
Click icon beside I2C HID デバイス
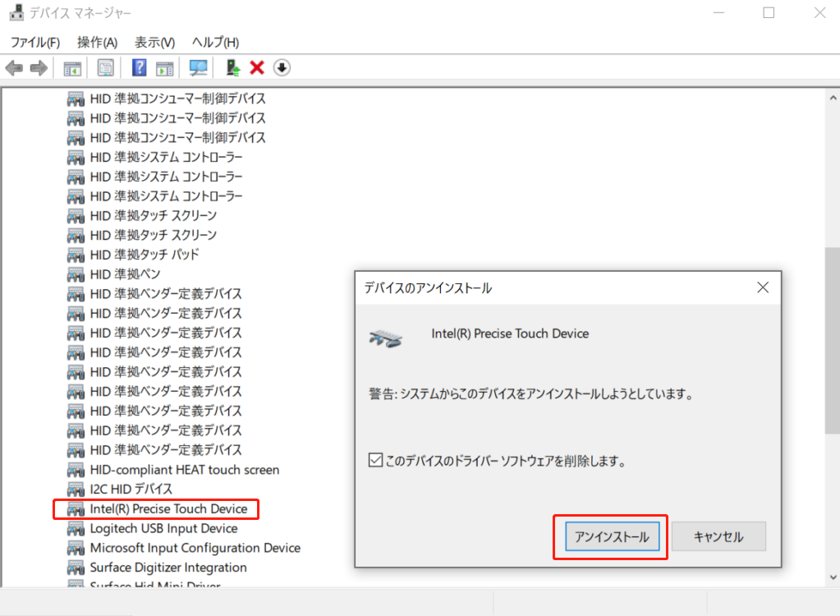pos(76,490)
